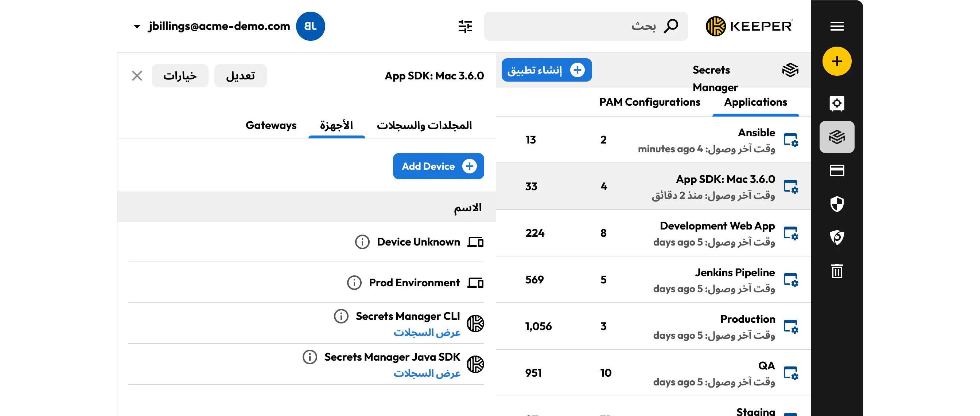
Task: Click the Prod Environment device icon
Action: (475, 283)
